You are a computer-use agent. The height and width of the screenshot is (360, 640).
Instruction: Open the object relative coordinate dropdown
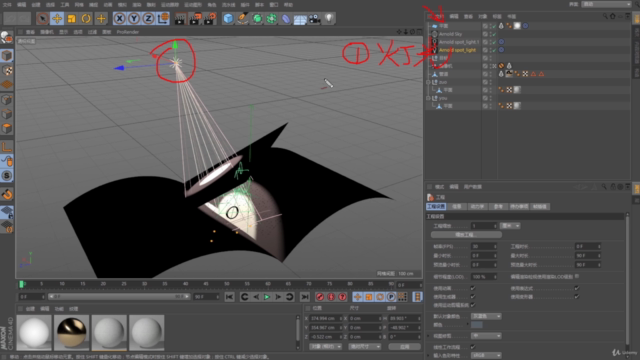325,347
